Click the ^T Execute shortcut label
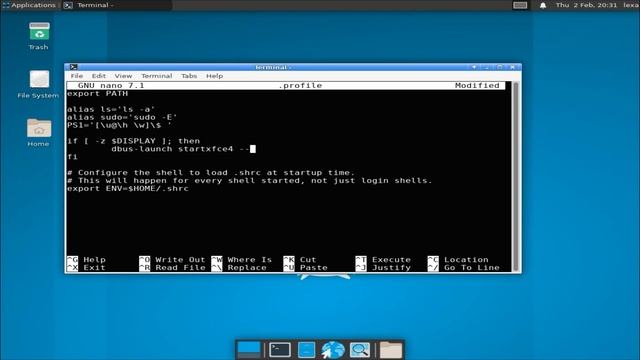The height and width of the screenshot is (360, 640). [x=383, y=260]
